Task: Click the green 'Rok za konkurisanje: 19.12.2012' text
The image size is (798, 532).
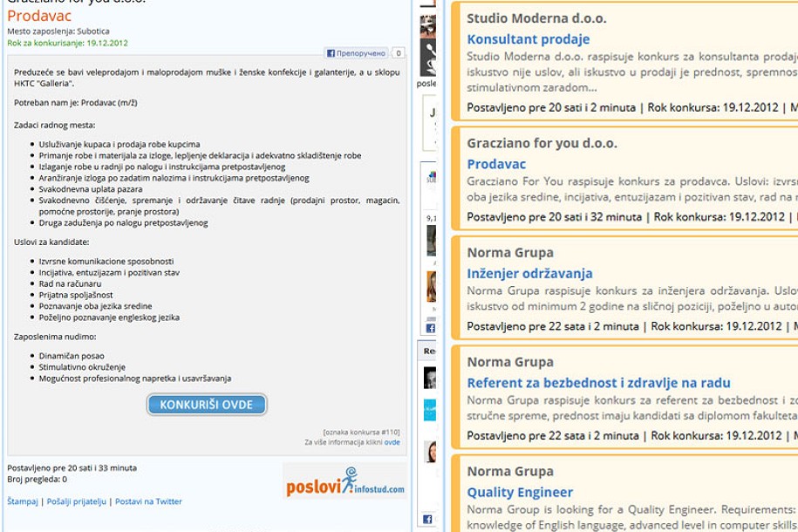Action: point(67,43)
